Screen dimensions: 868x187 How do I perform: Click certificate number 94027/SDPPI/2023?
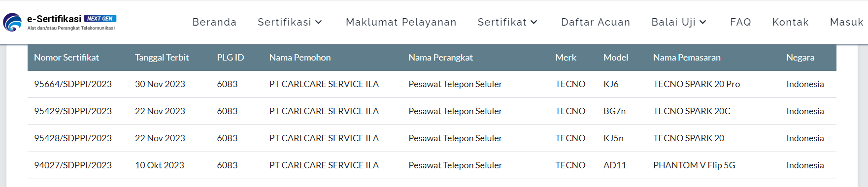[x=73, y=165]
